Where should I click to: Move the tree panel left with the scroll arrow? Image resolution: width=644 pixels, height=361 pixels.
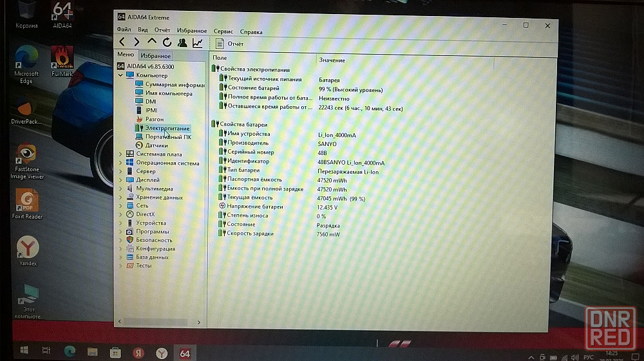[120, 322]
